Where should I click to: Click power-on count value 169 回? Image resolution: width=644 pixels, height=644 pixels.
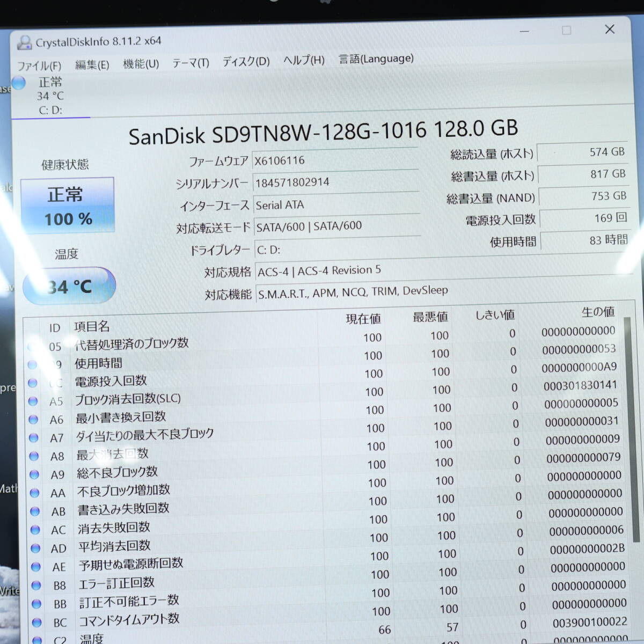(585, 218)
